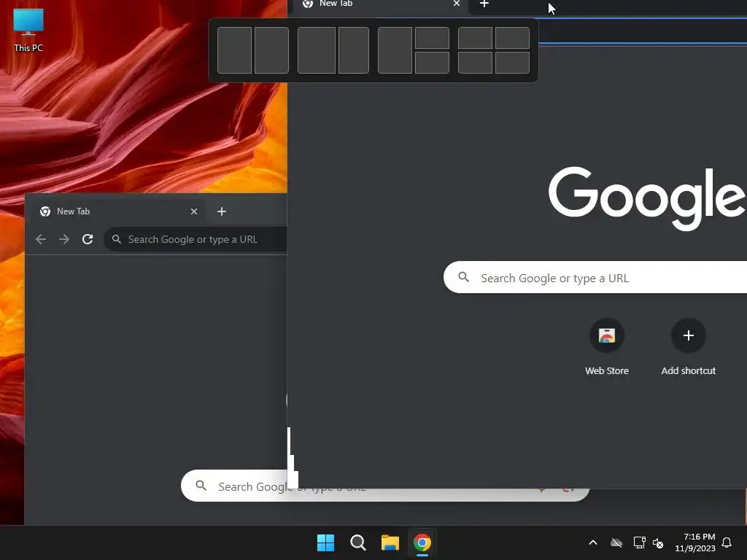Viewport: 747px width, 560px height.
Task: Select bottom-left quadrant of four-grid snap layout
Action: pos(475,63)
